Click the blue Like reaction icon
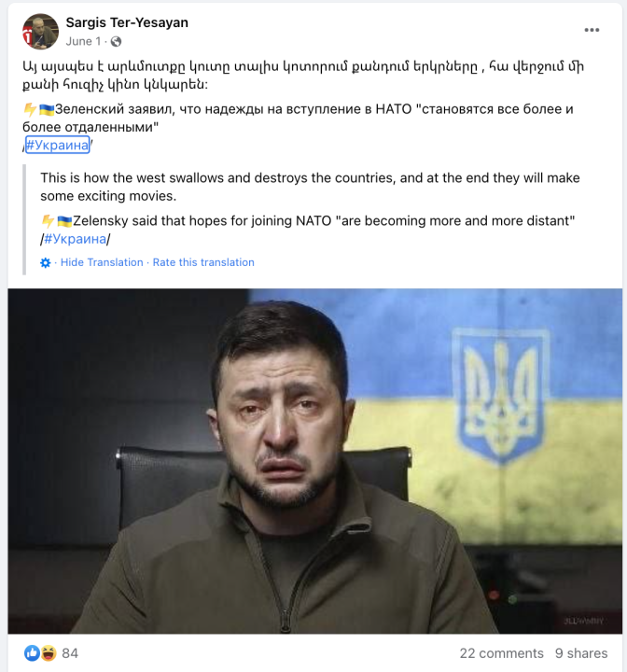The image size is (627, 672). (32, 653)
